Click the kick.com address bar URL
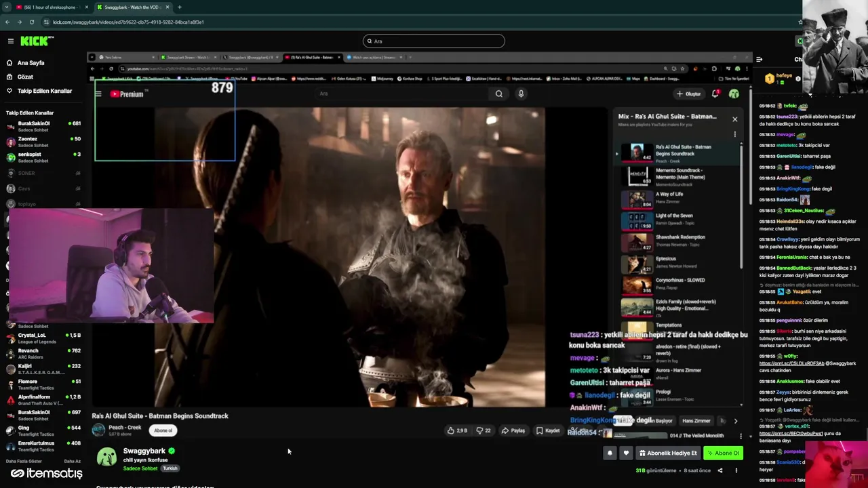 pos(127,22)
